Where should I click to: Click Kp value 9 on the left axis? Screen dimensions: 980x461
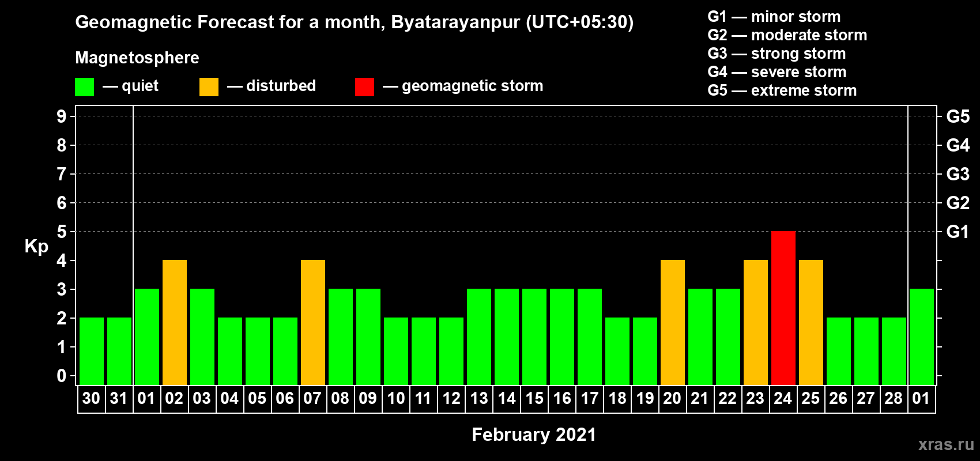pyautogui.click(x=62, y=116)
